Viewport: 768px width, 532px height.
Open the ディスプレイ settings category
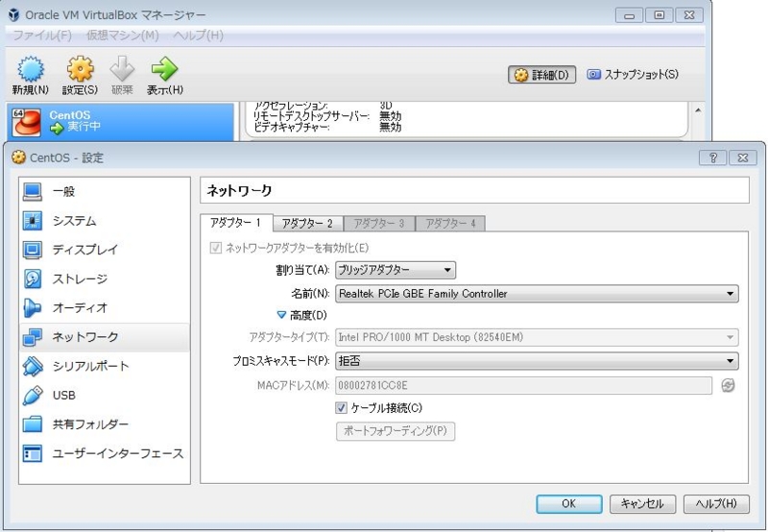(104, 250)
